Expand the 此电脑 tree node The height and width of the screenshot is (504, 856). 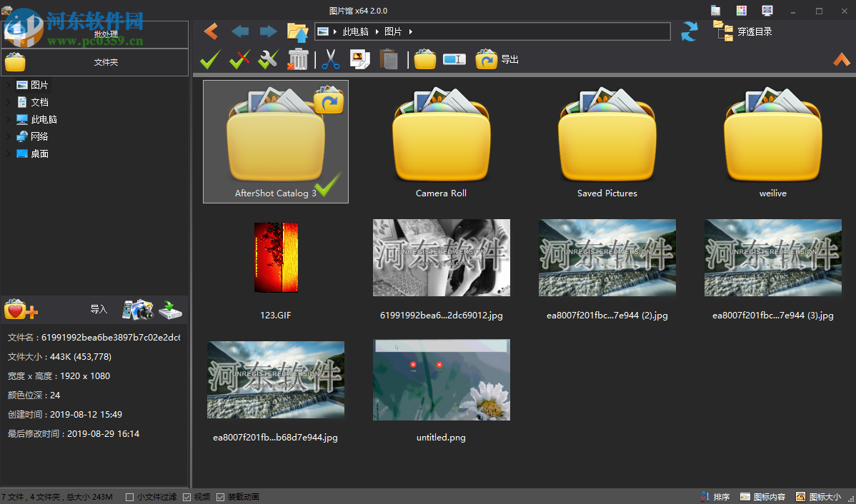click(x=8, y=119)
